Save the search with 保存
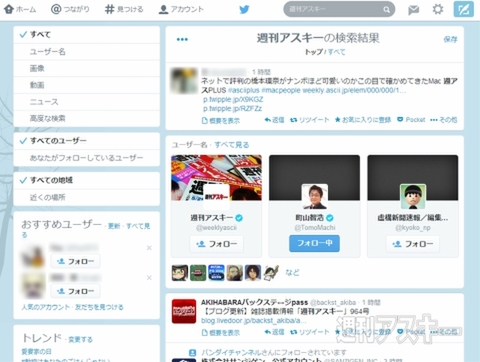480x362 pixels. point(450,39)
